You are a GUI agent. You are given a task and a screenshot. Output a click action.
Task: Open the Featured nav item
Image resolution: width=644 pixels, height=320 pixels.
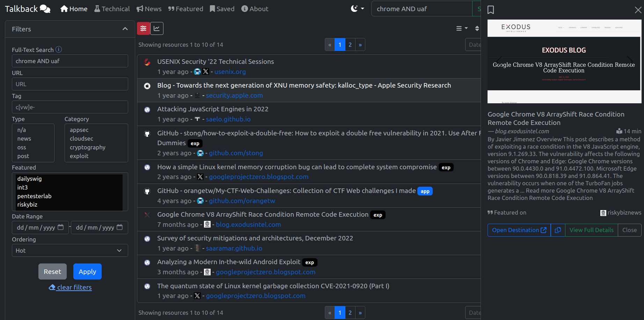click(185, 9)
